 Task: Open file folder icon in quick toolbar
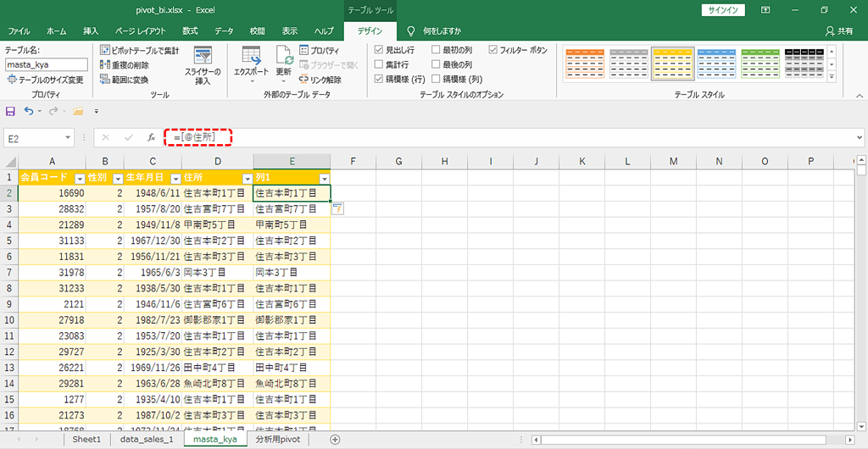[78, 111]
